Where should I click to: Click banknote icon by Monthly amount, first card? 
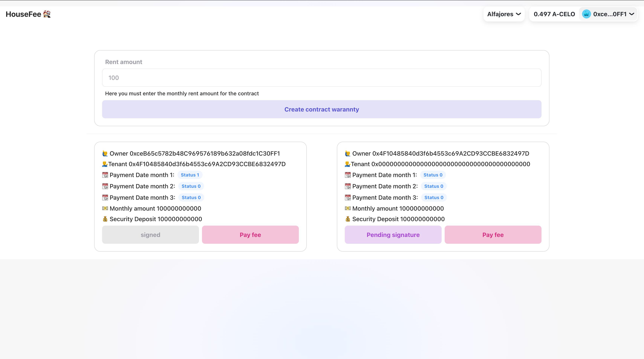105,208
